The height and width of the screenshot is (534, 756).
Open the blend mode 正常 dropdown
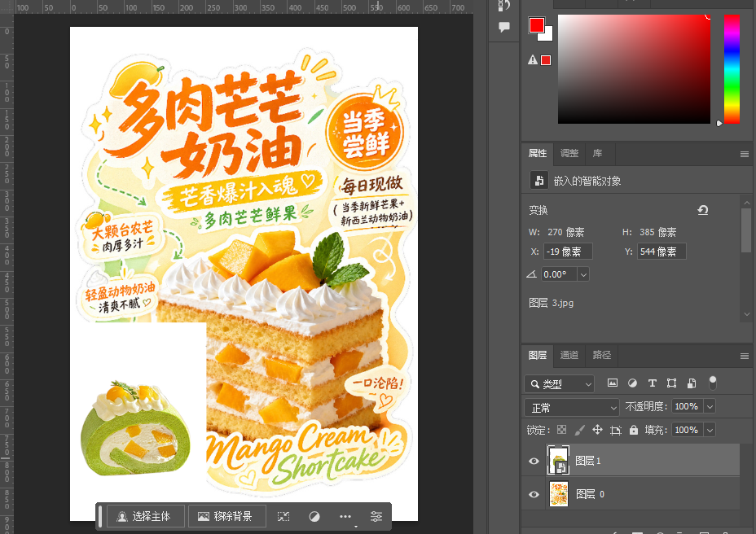coord(571,408)
